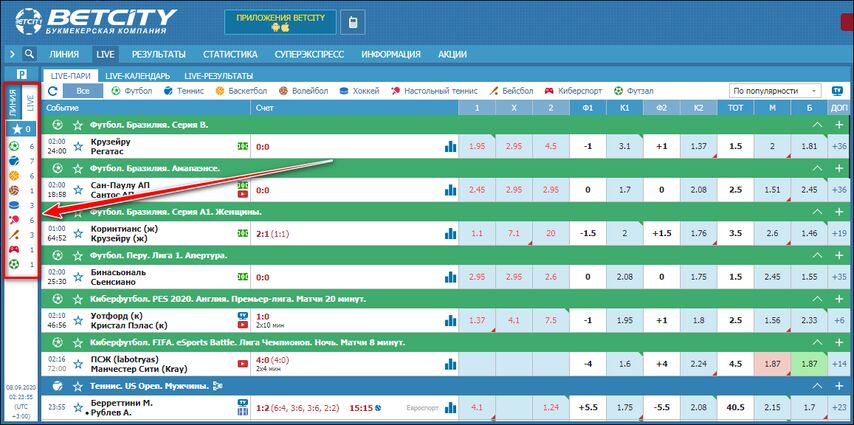Select sidebar volleyball icon
This screenshot has width=854, height=425.
coord(15,191)
